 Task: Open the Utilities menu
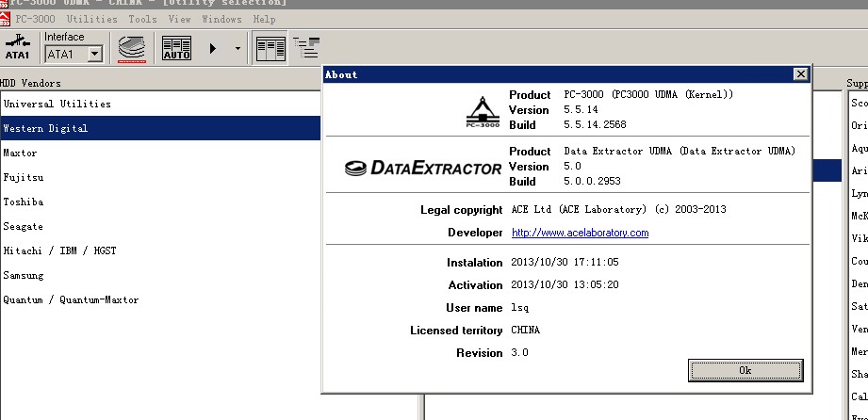point(92,19)
